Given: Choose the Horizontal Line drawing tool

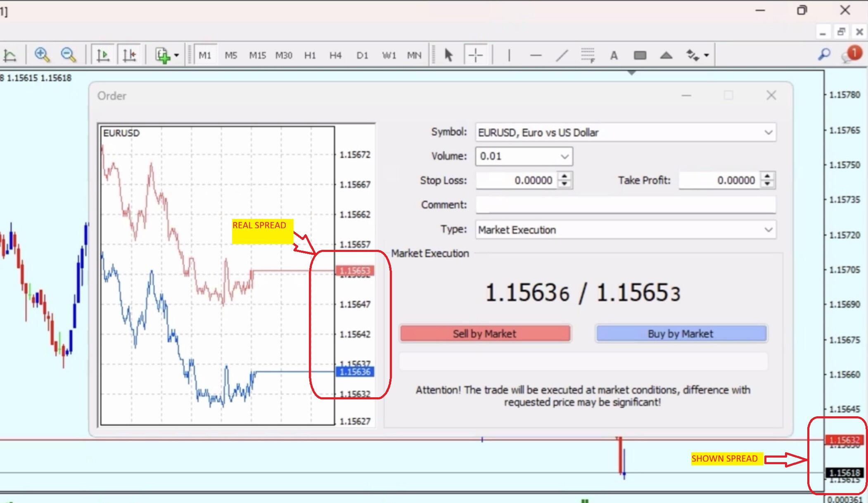Looking at the screenshot, I should [x=536, y=55].
